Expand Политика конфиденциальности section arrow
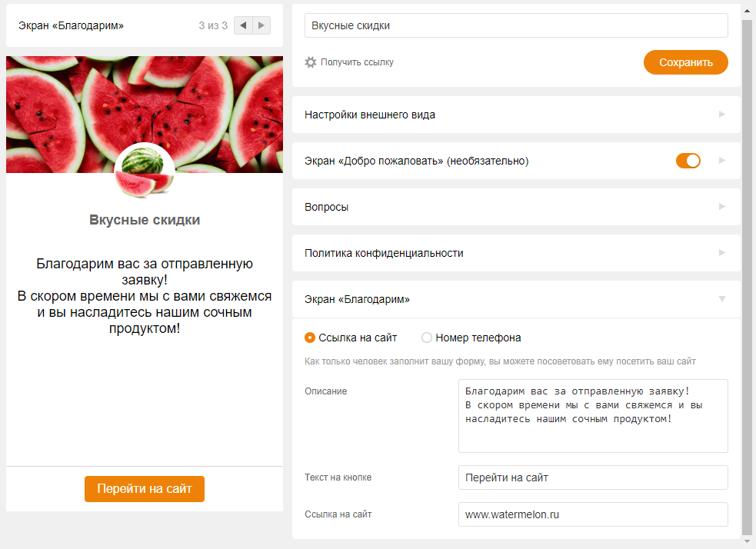This screenshot has width=756, height=549. 721,253
